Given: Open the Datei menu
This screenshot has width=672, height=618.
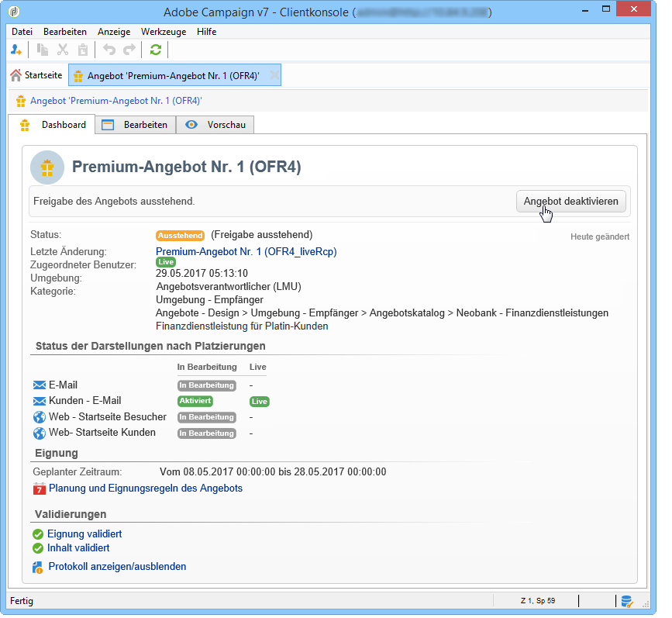Looking at the screenshot, I should tap(22, 32).
